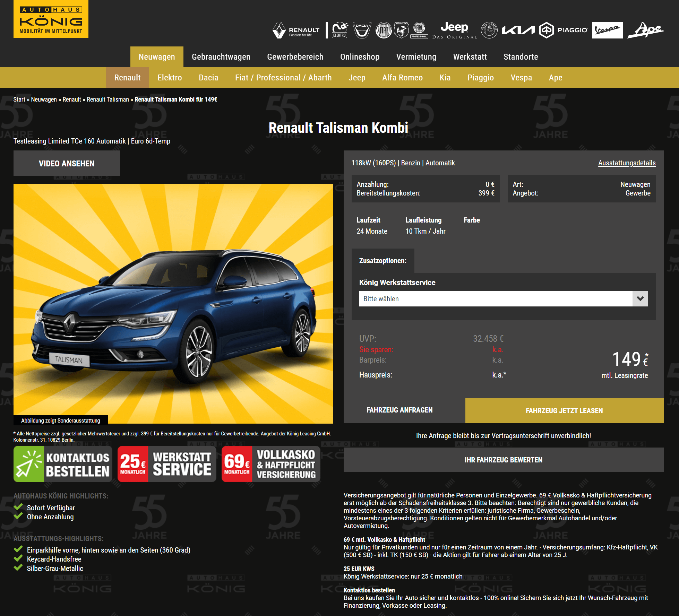Select the Ape submenu item
The height and width of the screenshot is (616, 679).
[556, 78]
